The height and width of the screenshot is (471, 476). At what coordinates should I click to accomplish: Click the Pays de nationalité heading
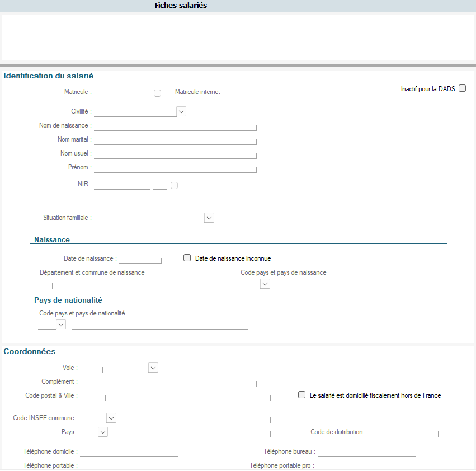pyautogui.click(x=68, y=300)
